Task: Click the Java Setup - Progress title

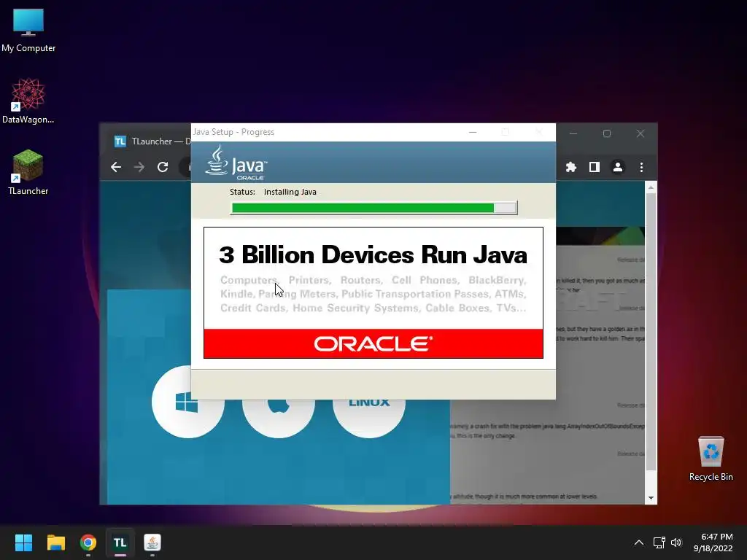Action: [233, 132]
